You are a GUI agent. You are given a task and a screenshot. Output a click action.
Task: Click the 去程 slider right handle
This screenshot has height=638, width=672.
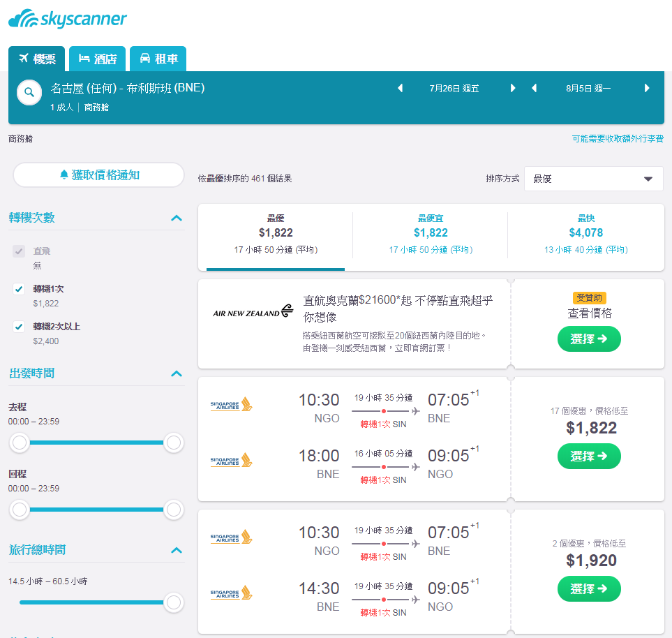click(x=174, y=443)
